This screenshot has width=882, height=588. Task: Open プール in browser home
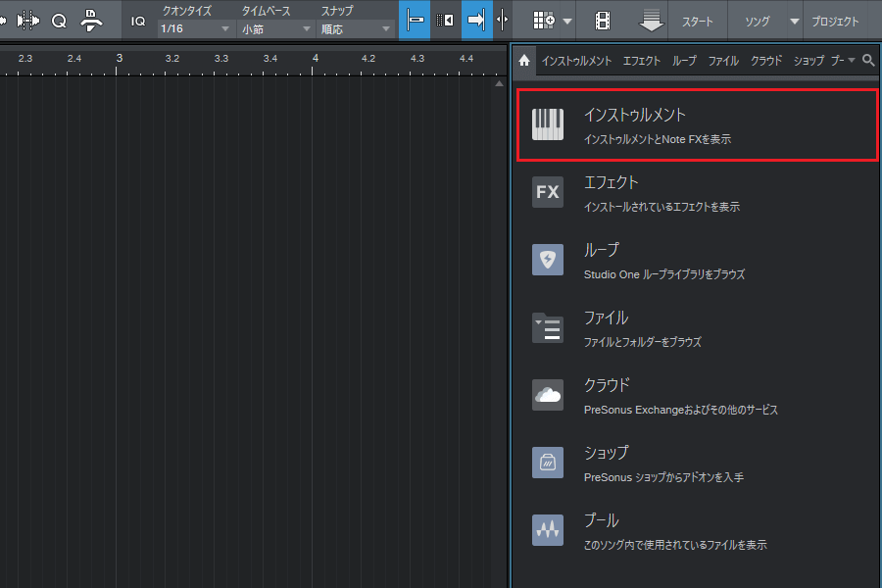click(x=697, y=530)
